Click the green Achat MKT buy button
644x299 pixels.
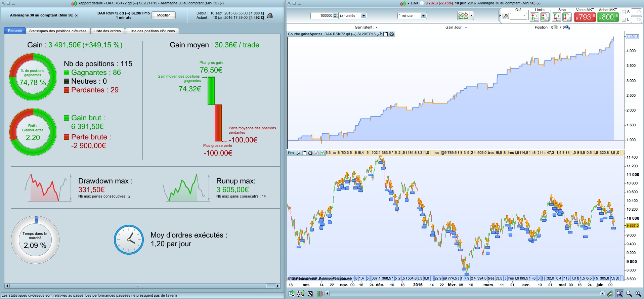(x=608, y=17)
